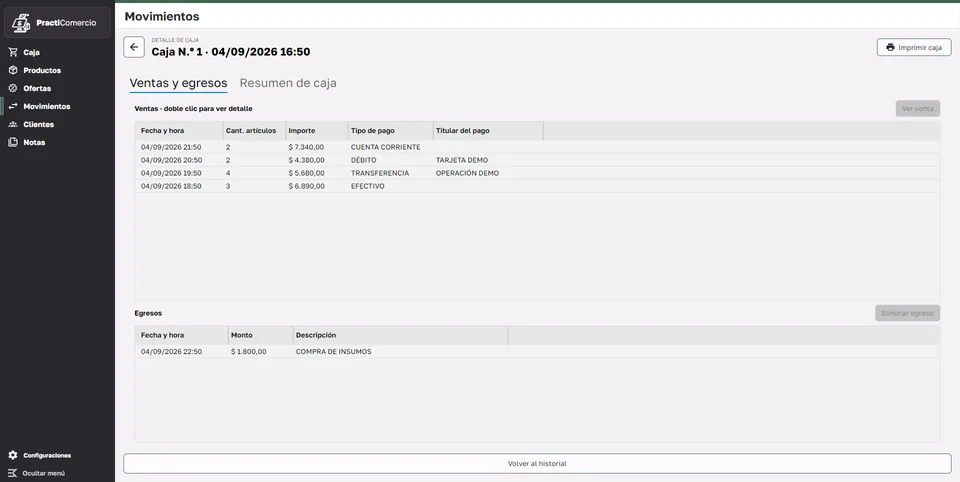Click the Ver venta button
The width and height of the screenshot is (960, 482).
(x=918, y=108)
